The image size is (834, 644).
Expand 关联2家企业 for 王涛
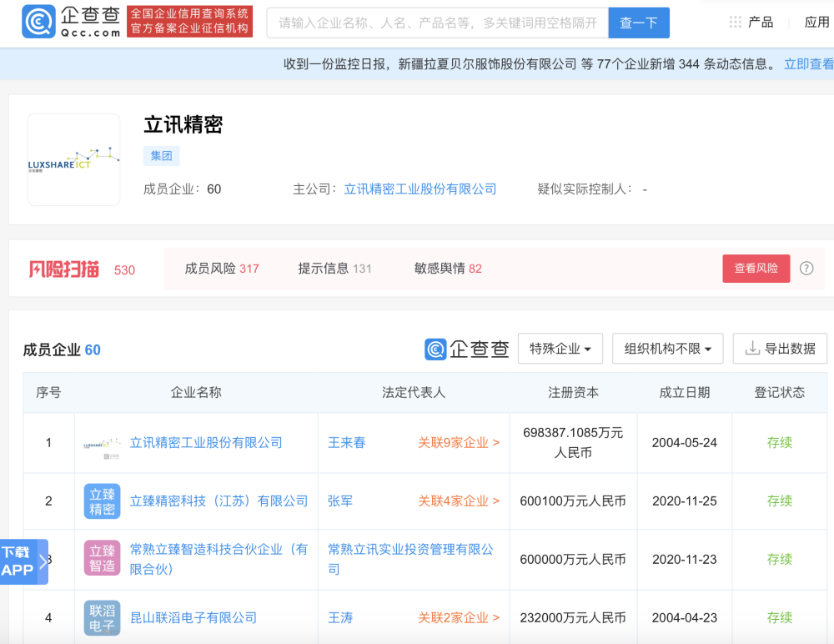click(459, 617)
